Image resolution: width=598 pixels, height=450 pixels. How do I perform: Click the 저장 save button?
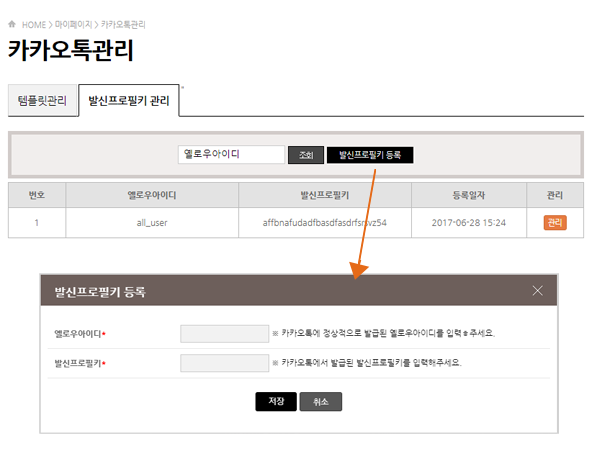(x=276, y=402)
